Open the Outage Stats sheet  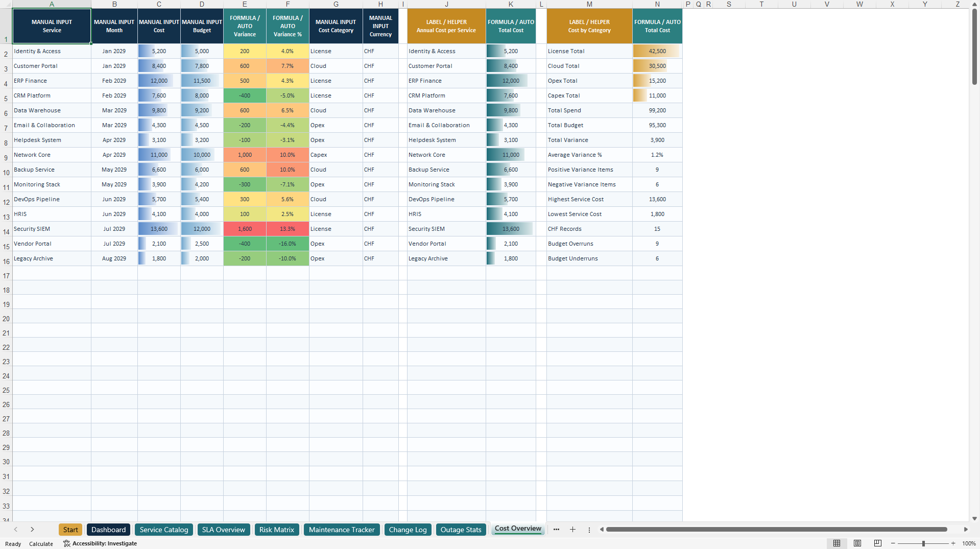[461, 530]
